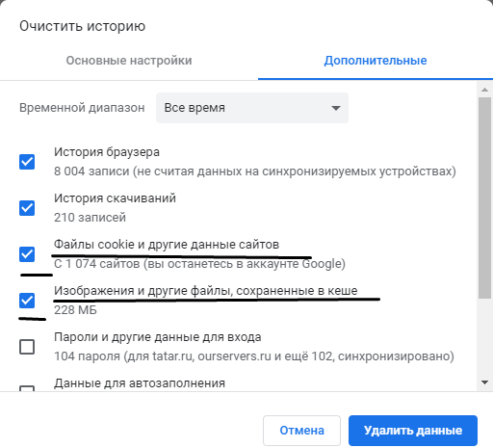The image size is (493, 448).
Task: Click the dropdown arrow next to Все время
Action: click(336, 108)
